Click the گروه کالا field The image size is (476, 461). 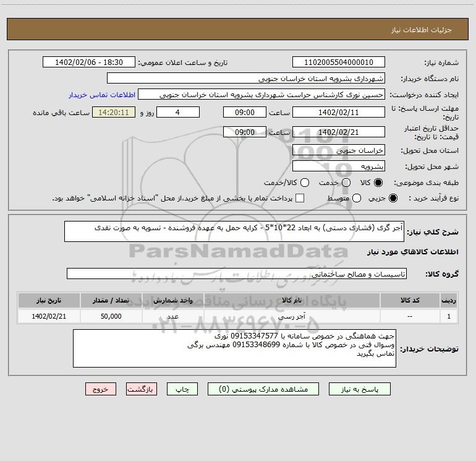(237, 274)
